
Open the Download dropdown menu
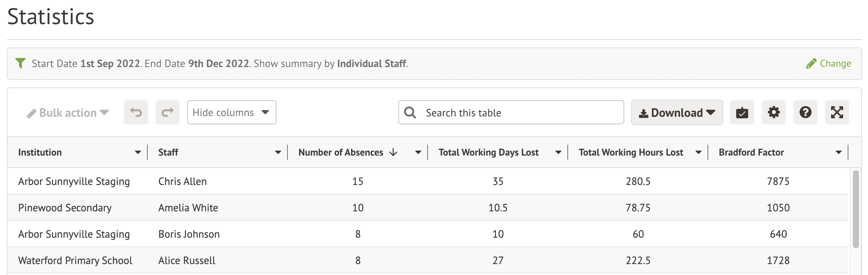tap(677, 113)
